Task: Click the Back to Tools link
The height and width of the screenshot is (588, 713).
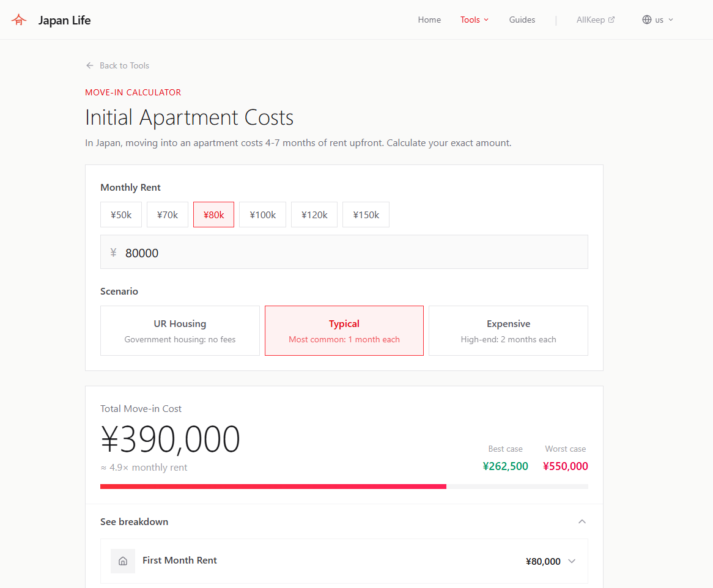Action: [x=124, y=65]
